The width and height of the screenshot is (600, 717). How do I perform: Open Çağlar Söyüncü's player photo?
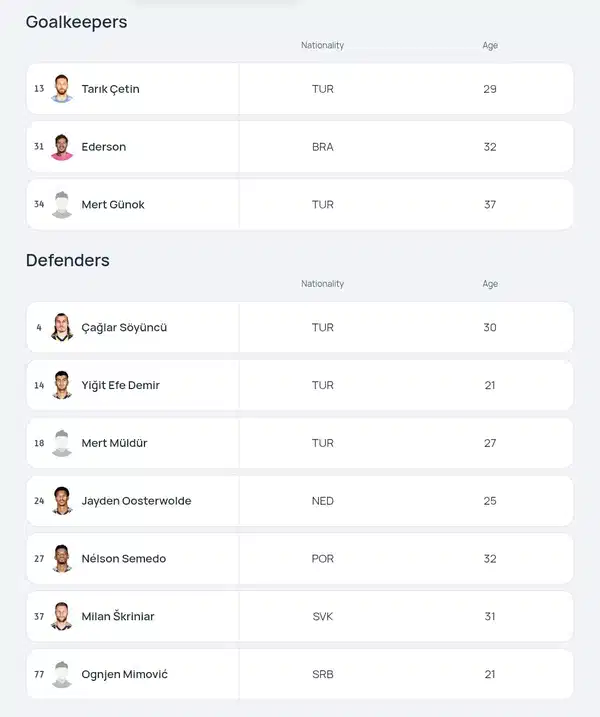[62, 327]
